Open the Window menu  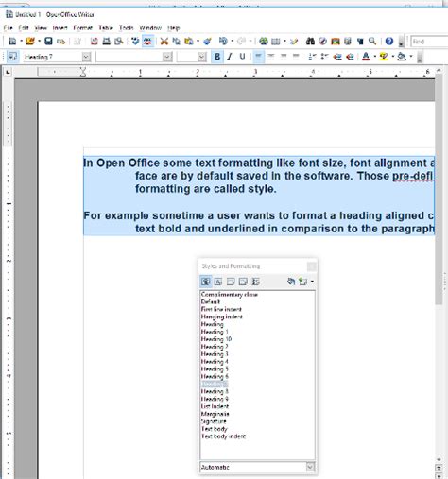coord(150,27)
